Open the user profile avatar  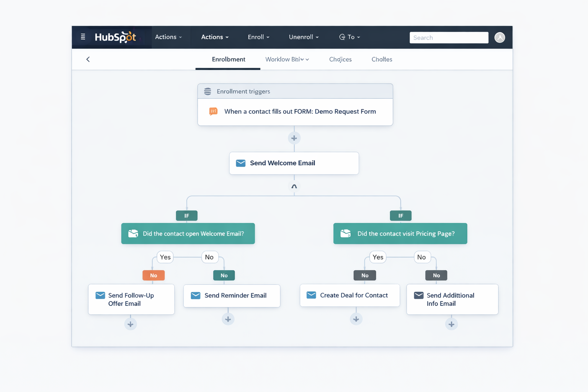pos(500,38)
